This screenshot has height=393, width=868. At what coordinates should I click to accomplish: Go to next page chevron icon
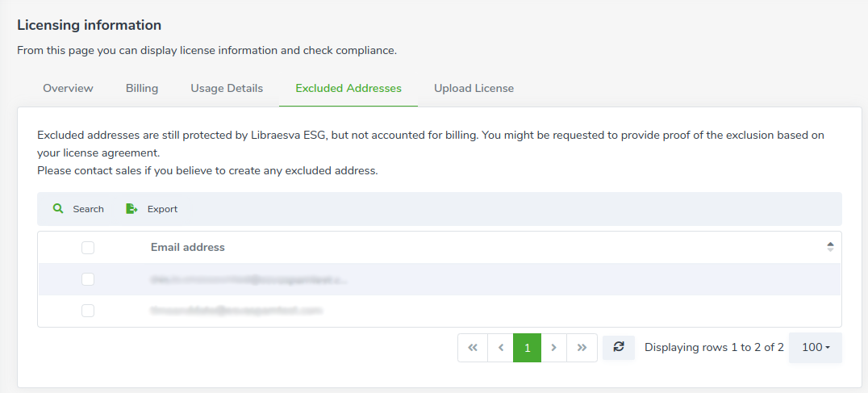[x=554, y=348]
